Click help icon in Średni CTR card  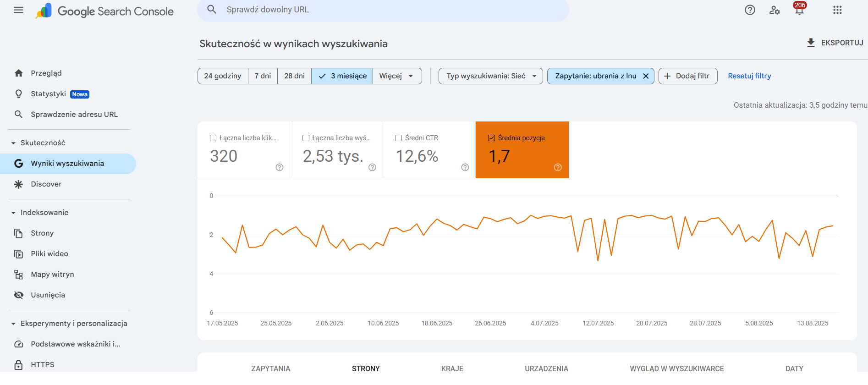(465, 167)
